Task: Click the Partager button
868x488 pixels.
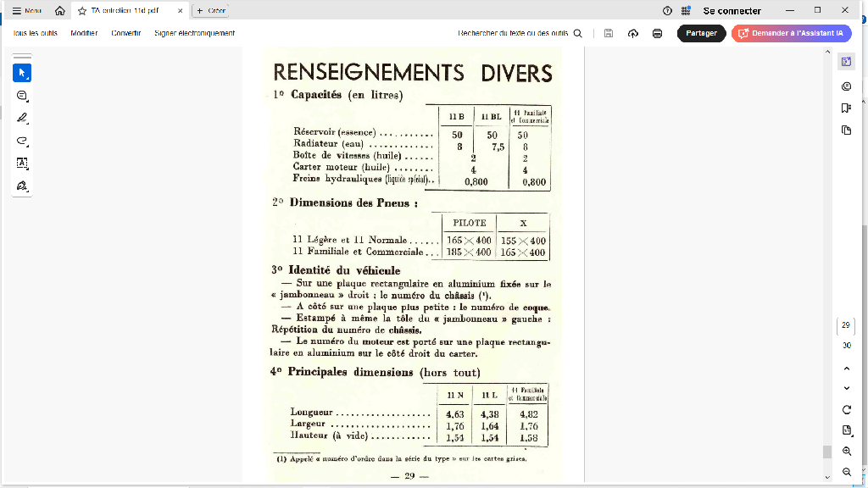Action: pyautogui.click(x=701, y=32)
